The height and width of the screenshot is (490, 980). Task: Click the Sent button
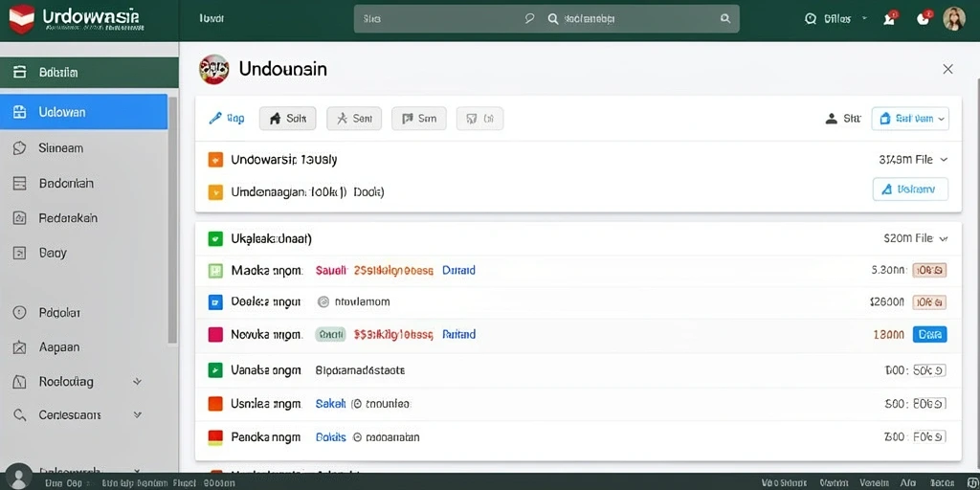(354, 118)
